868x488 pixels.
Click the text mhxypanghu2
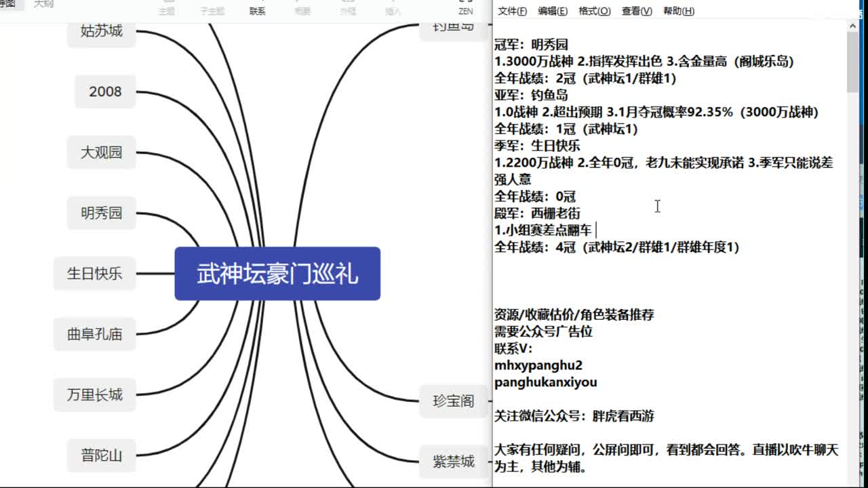(x=538, y=365)
